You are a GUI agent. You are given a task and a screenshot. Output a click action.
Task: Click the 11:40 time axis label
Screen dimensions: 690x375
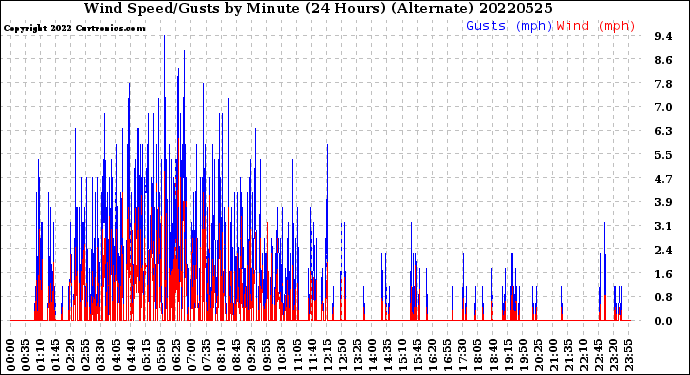click(312, 355)
